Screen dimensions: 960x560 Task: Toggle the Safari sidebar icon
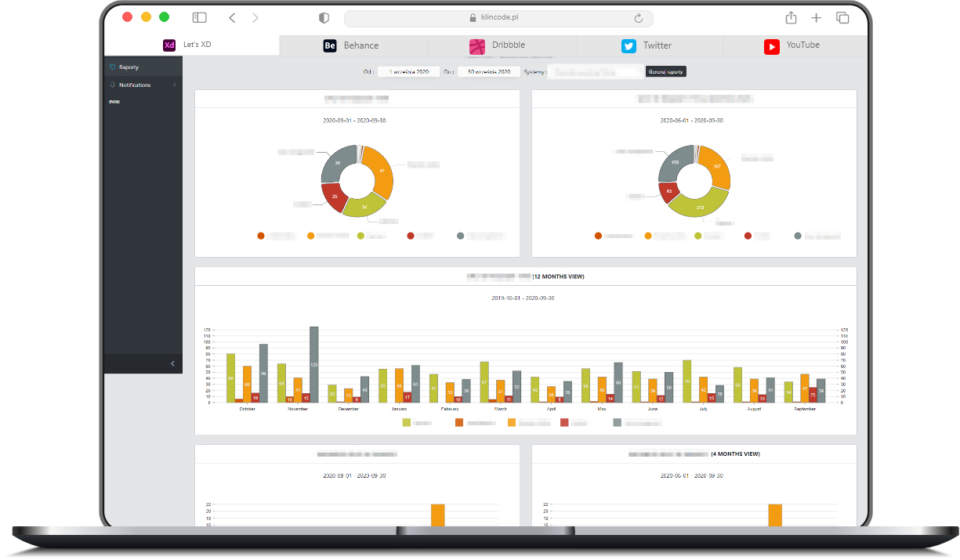pos(199,17)
